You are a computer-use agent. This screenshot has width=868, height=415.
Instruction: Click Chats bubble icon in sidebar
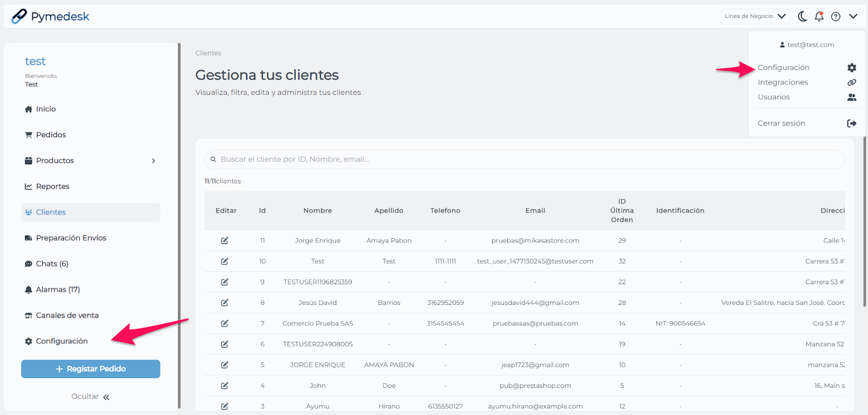tap(29, 264)
